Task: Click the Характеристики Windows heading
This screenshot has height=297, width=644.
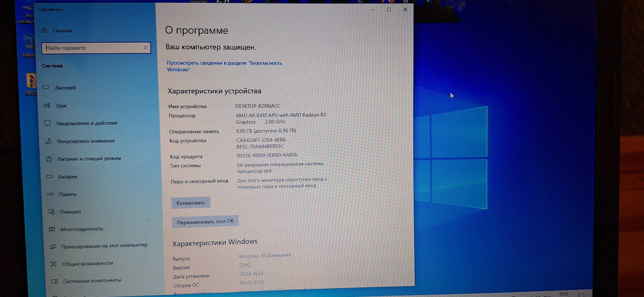Action: click(x=215, y=242)
